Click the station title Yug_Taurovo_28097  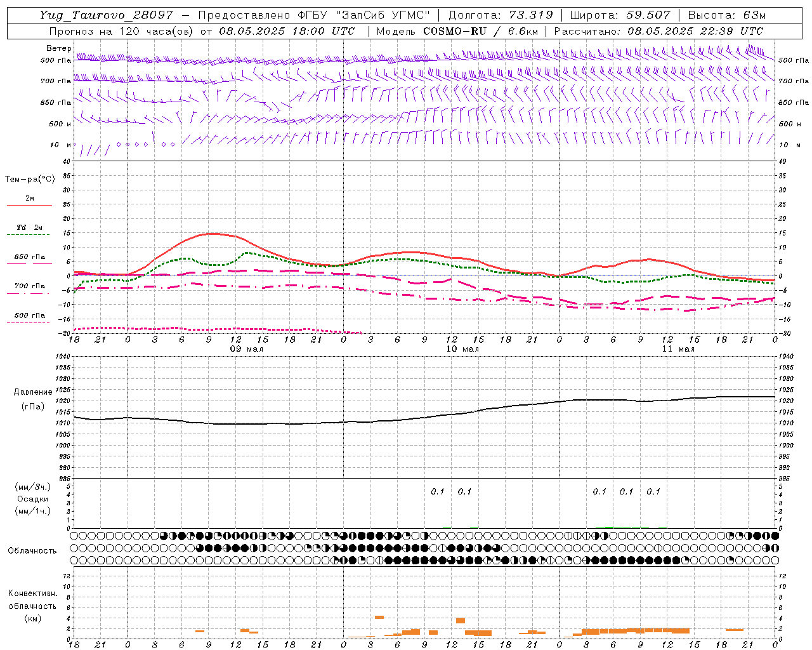106,15
